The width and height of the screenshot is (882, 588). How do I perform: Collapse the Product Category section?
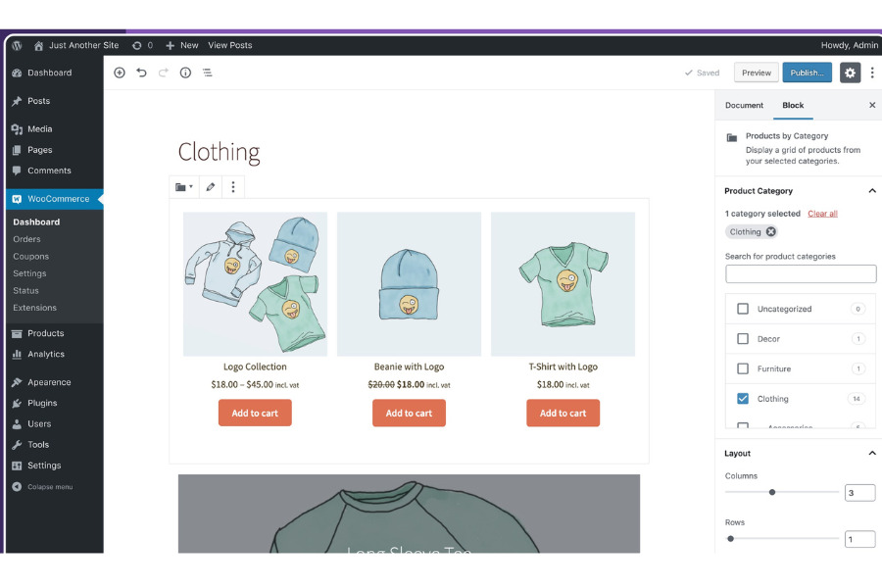click(x=872, y=191)
